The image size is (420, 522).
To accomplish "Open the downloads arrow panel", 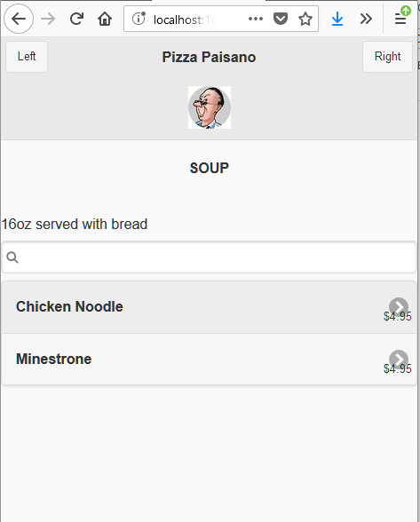I will [337, 19].
